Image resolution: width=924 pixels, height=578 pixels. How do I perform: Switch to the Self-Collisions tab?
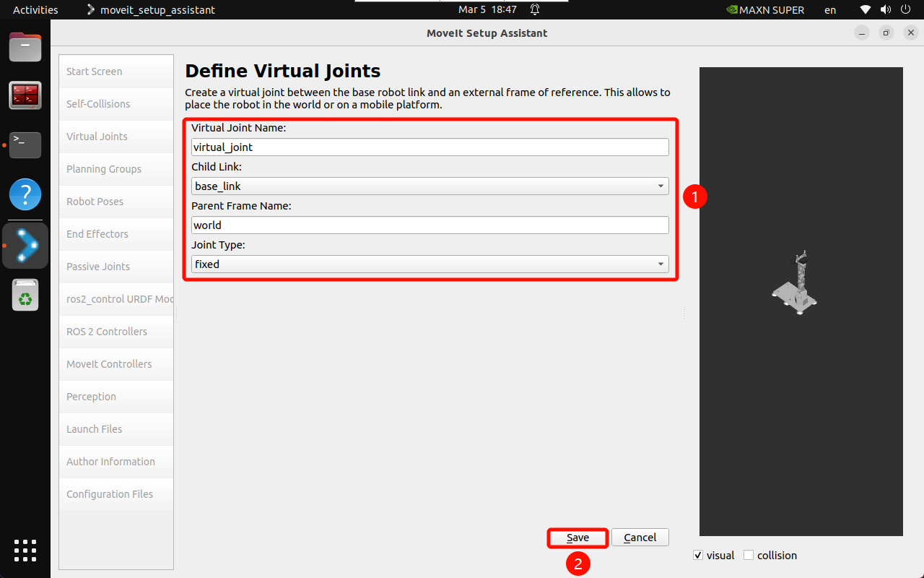[x=116, y=104]
